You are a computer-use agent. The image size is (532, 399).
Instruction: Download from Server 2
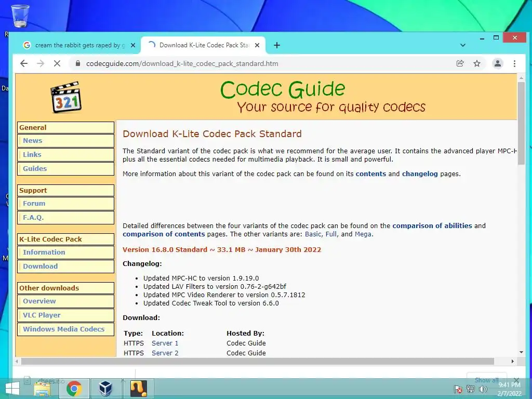(x=165, y=353)
